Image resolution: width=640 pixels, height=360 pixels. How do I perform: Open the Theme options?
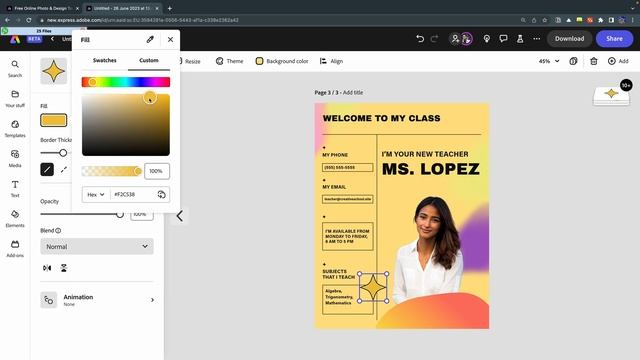point(229,61)
